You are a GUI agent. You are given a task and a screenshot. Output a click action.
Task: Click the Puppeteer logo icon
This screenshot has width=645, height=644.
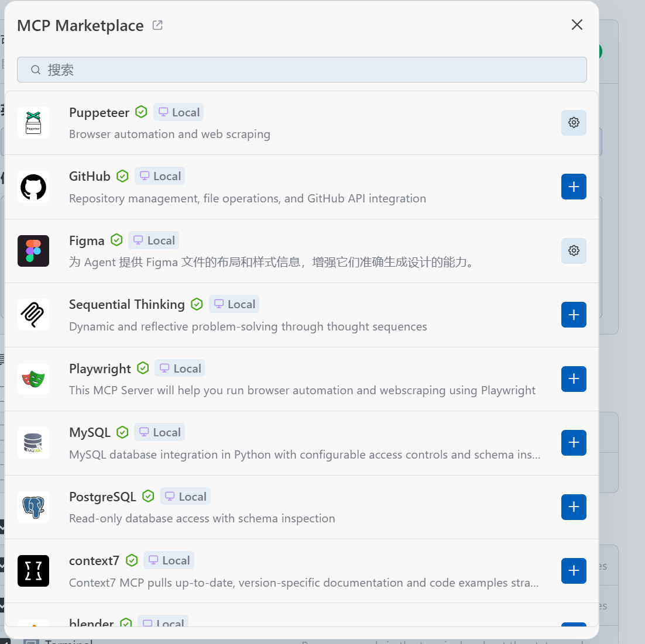33,123
